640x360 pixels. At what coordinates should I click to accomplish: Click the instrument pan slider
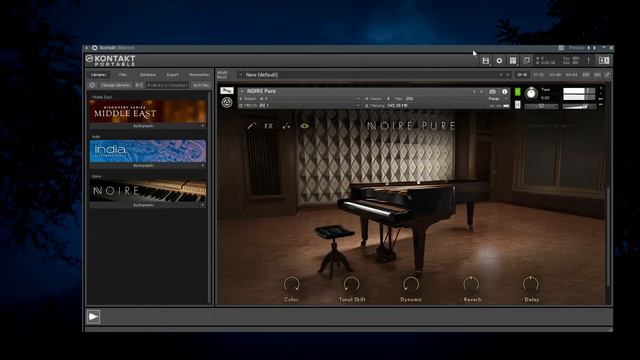[x=541, y=107]
